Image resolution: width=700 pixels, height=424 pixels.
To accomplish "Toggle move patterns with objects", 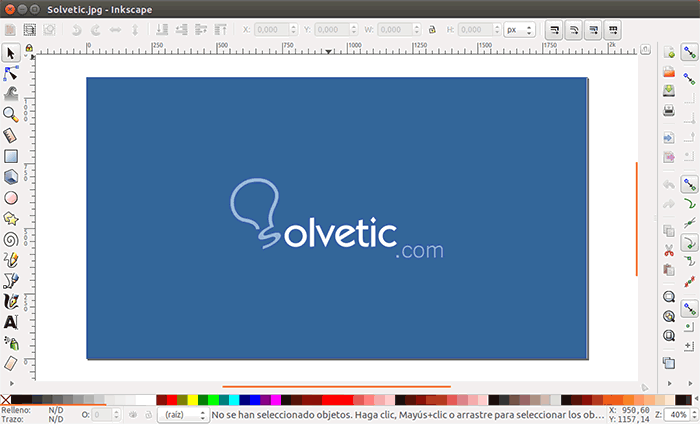I will coord(612,30).
